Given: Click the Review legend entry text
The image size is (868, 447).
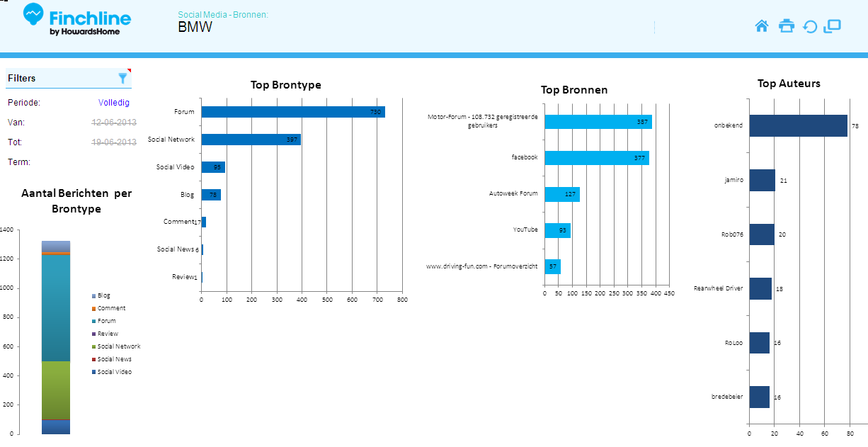Looking at the screenshot, I should coord(108,334).
